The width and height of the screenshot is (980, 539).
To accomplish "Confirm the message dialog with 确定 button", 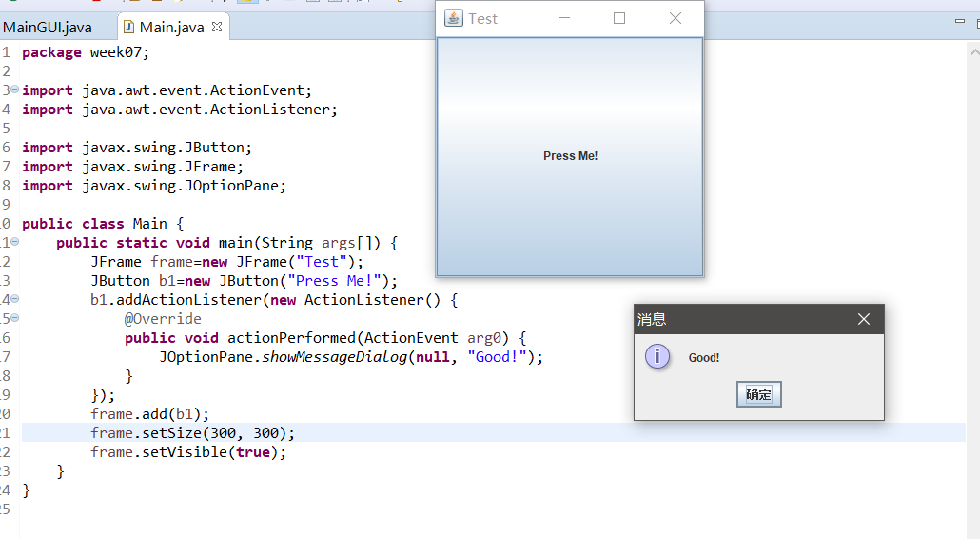I will [758, 394].
